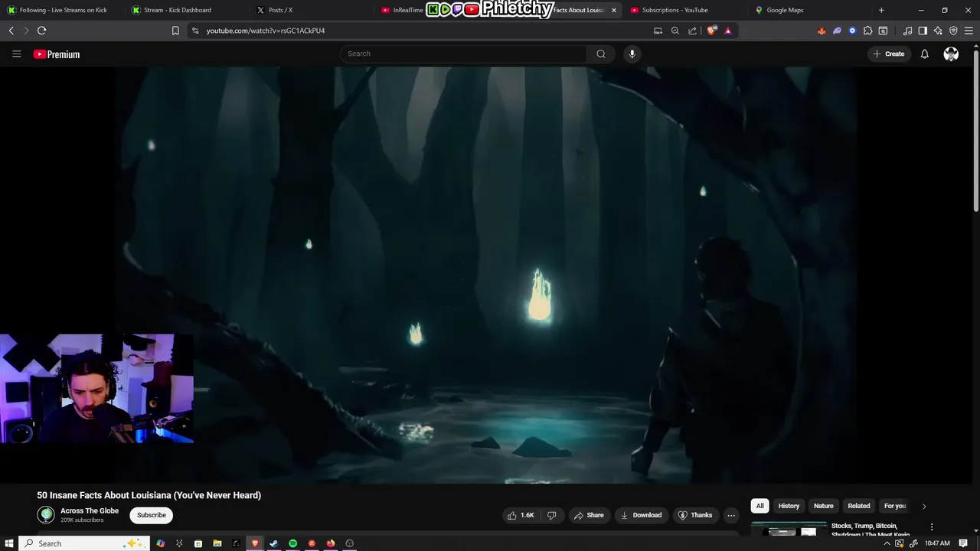The height and width of the screenshot is (551, 980).
Task: Open the YouTube guide hamburger menu
Action: pos(16,54)
